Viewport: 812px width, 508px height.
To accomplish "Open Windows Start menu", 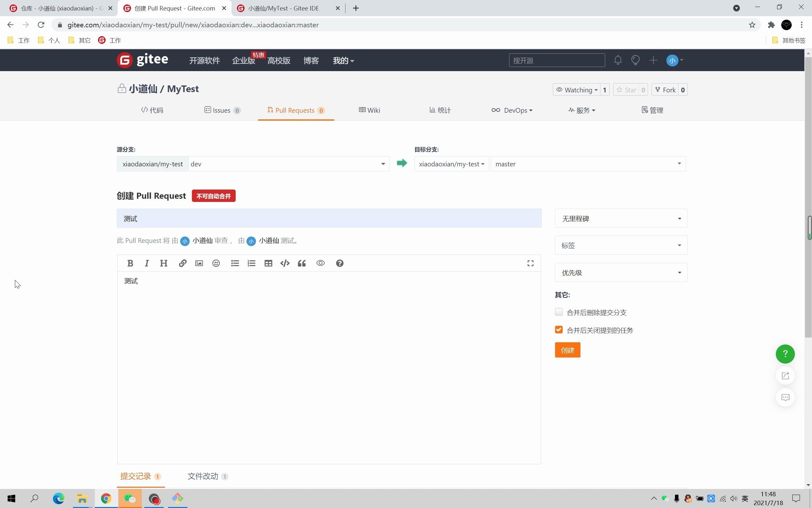I will (11, 498).
